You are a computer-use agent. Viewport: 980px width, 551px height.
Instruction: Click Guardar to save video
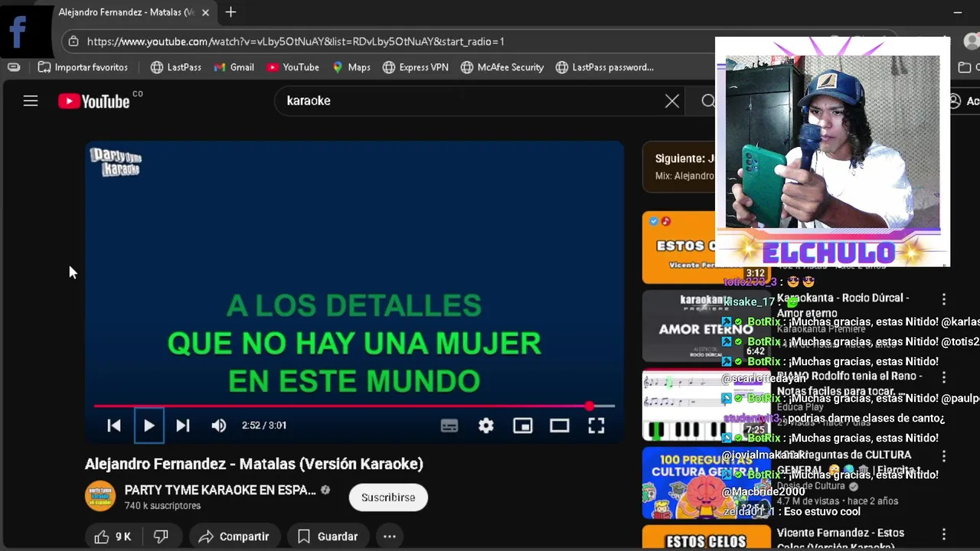(328, 537)
